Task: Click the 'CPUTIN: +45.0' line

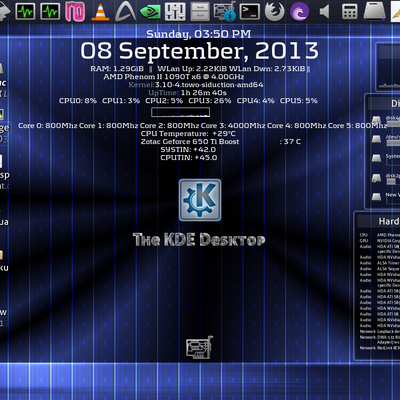Action: pos(189,158)
